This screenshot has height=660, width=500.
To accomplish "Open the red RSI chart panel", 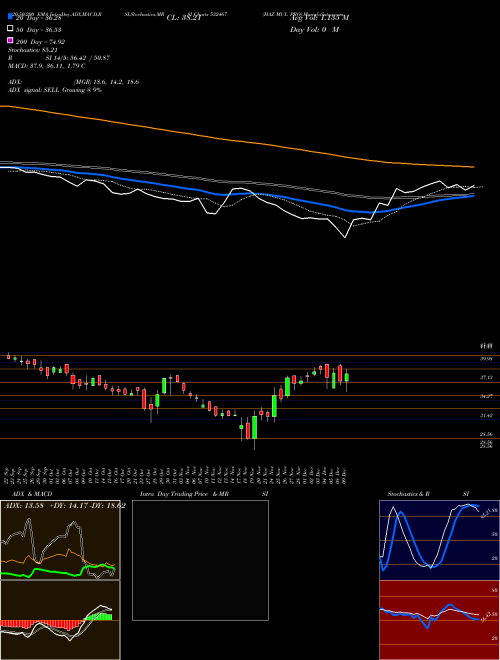I will [x=439, y=620].
